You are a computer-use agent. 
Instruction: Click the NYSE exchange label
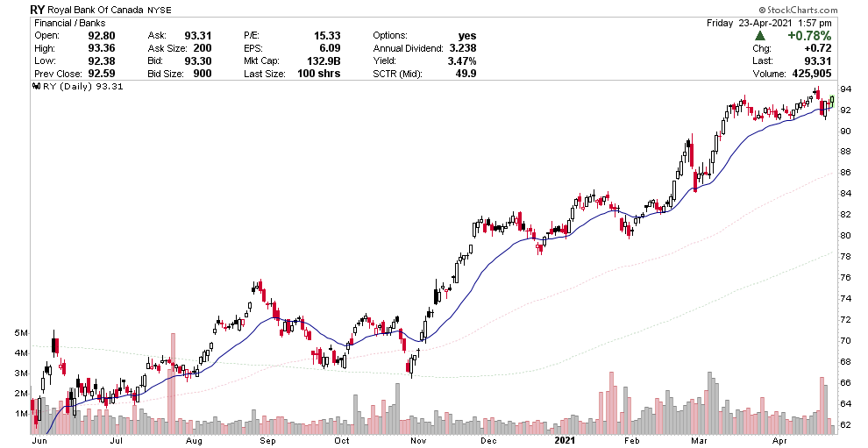(x=160, y=10)
